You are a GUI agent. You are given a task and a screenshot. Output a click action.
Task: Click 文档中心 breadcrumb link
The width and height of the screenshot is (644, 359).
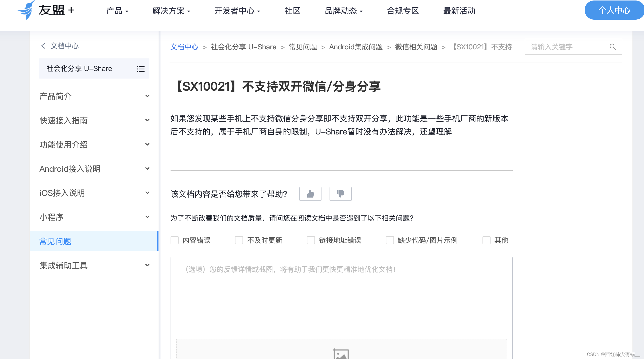point(184,47)
